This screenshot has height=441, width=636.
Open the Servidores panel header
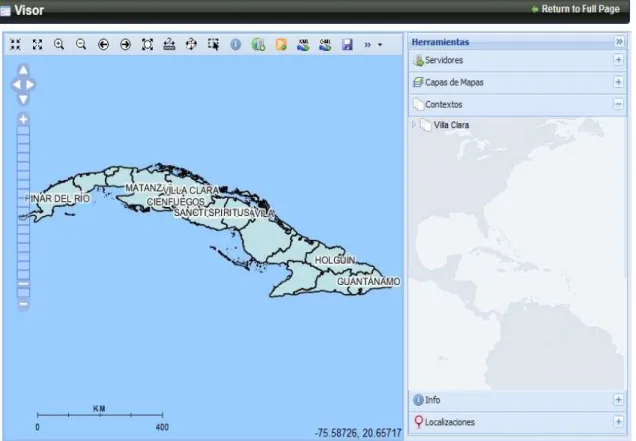coord(517,60)
